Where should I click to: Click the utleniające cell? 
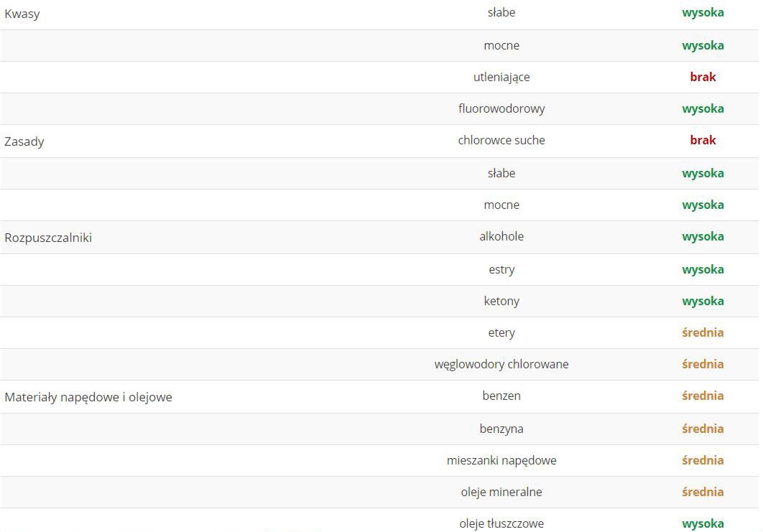pos(501,77)
